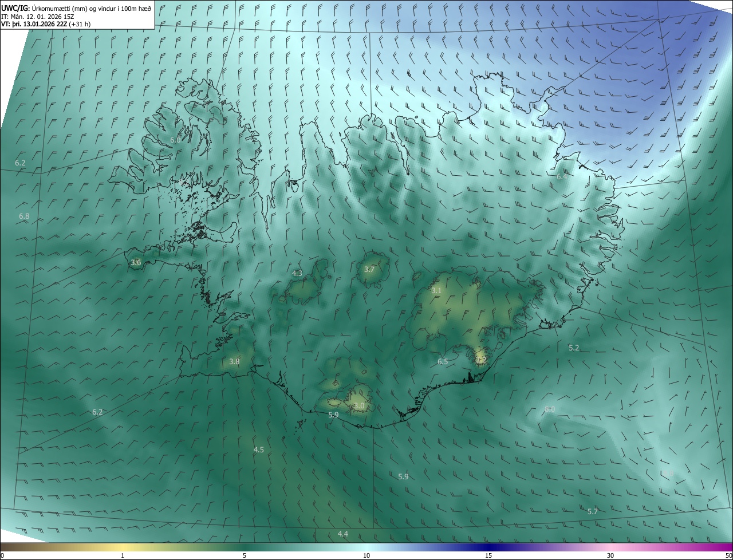Click the colour scale tick label "50"
733x560 pixels.
728,555
